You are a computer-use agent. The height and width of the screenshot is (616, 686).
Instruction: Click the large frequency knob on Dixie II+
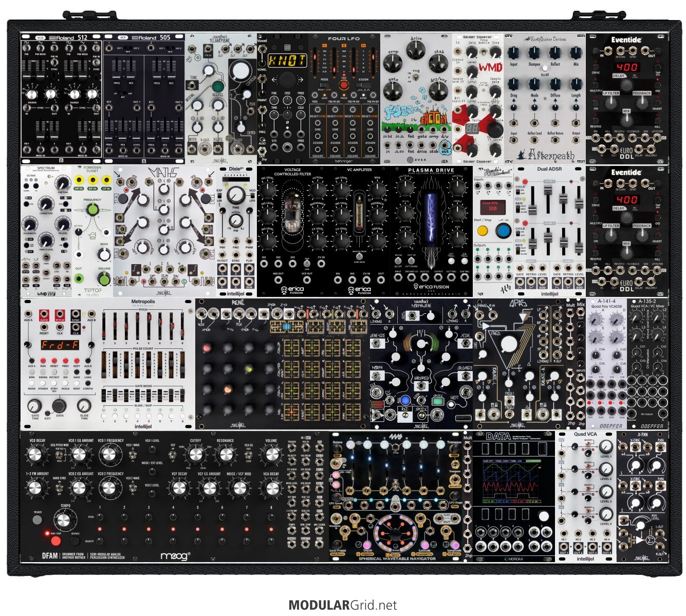coord(236,194)
